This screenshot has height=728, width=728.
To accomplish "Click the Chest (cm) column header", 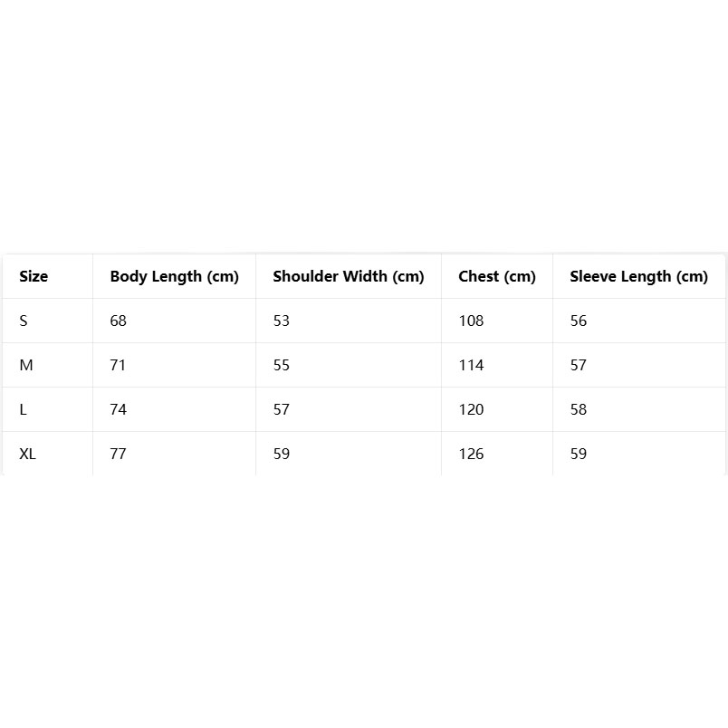I will point(497,276).
